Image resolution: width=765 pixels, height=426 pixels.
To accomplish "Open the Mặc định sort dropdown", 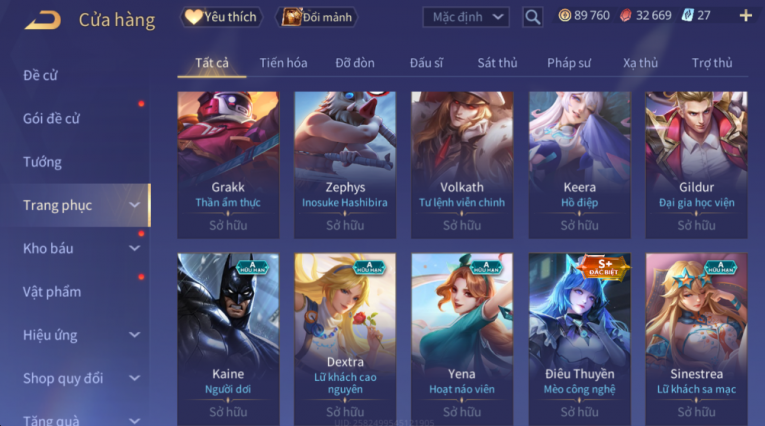I will click(x=466, y=17).
